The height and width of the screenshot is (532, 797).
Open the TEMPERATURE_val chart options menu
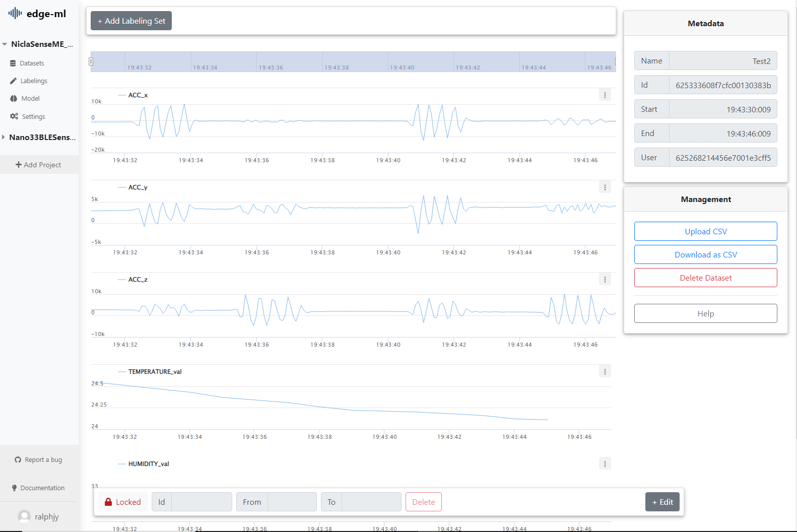click(605, 371)
